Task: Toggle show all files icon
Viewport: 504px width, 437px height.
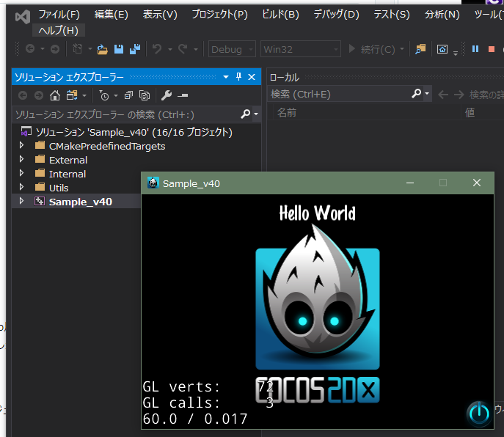Action: pos(145,95)
